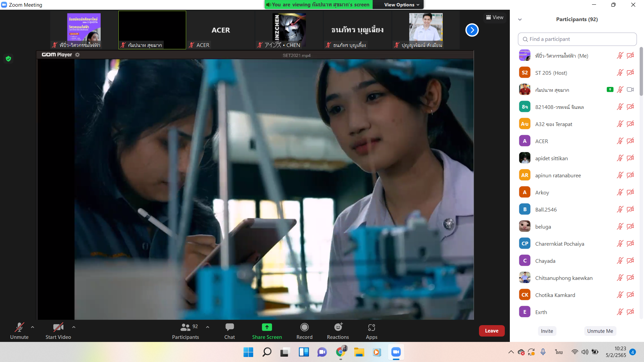Image resolution: width=644 pixels, height=362 pixels.
Task: Toggle the Start Video camera button
Action: point(58,327)
